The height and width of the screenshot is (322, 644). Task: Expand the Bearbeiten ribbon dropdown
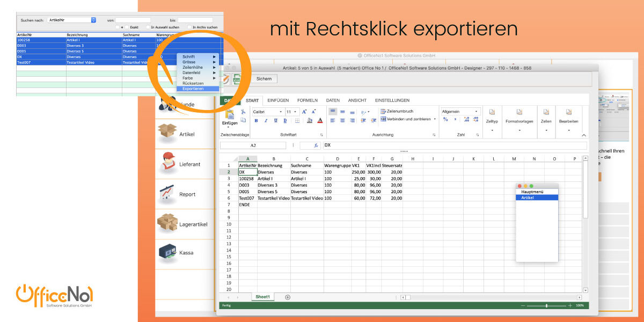point(569,130)
